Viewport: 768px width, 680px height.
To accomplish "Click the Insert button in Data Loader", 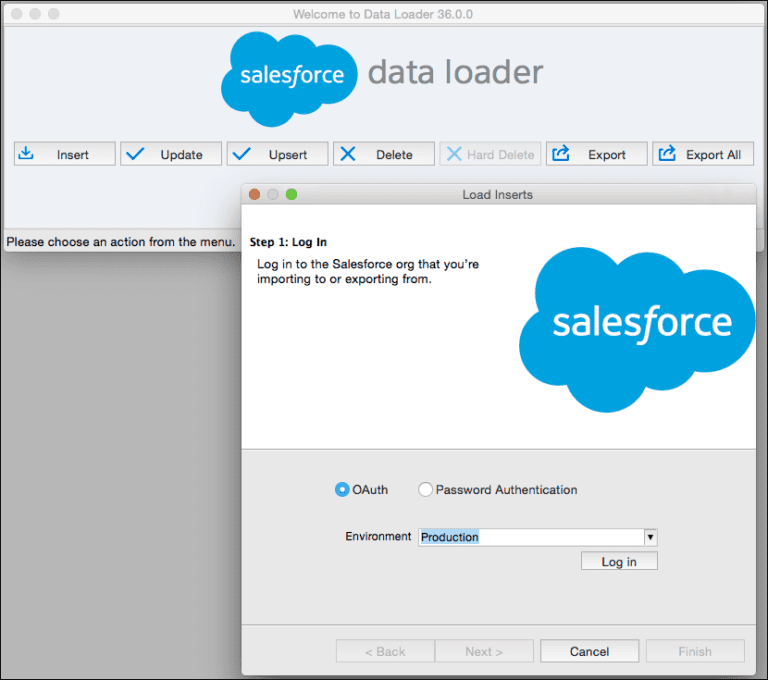I will (65, 154).
